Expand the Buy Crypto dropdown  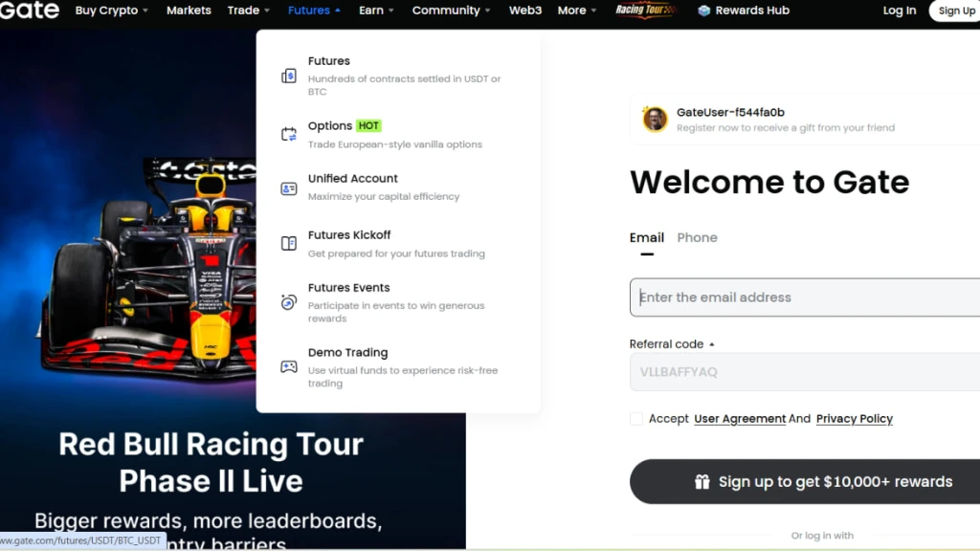click(x=111, y=11)
